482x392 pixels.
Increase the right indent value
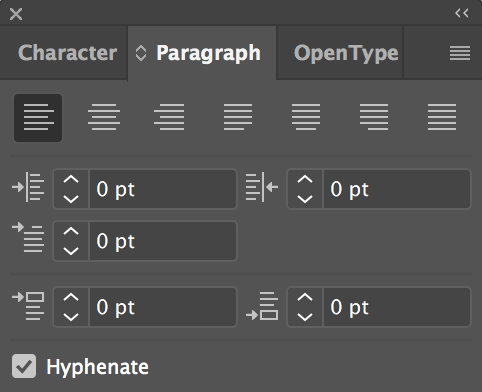coord(305,180)
